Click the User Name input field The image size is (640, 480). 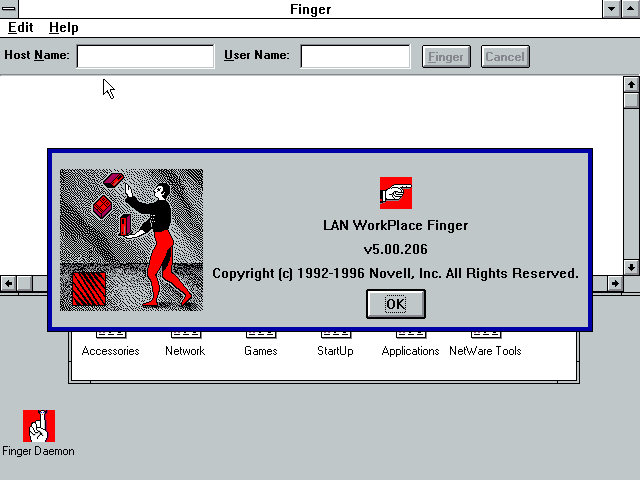point(355,56)
